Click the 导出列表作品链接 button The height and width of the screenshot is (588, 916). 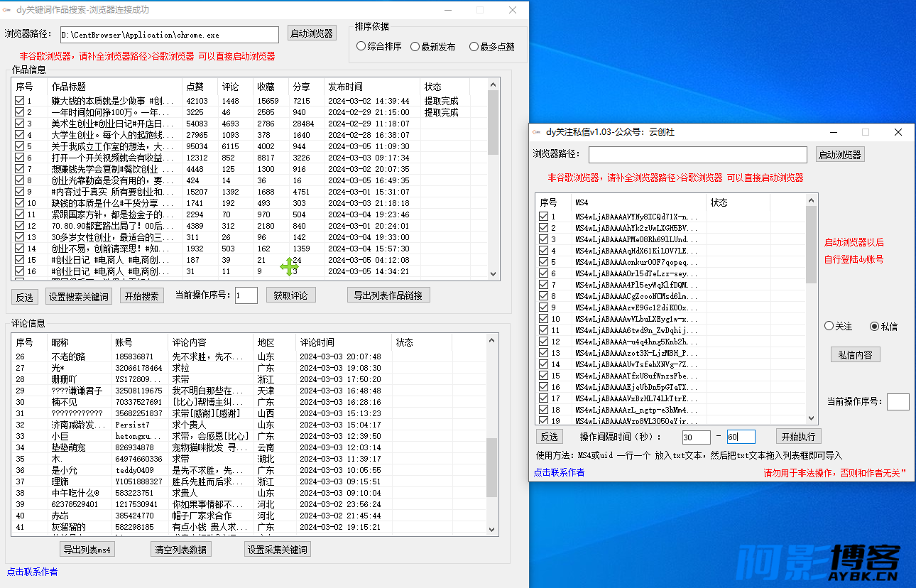388,295
